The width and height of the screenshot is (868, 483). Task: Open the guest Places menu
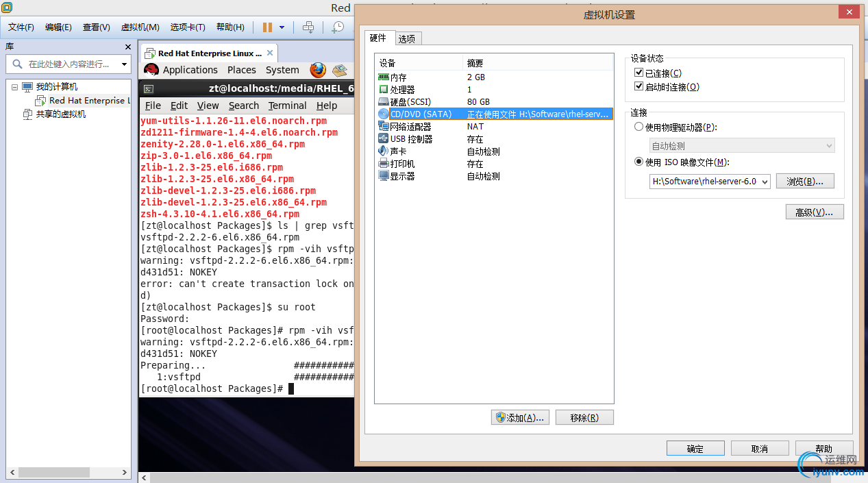242,70
